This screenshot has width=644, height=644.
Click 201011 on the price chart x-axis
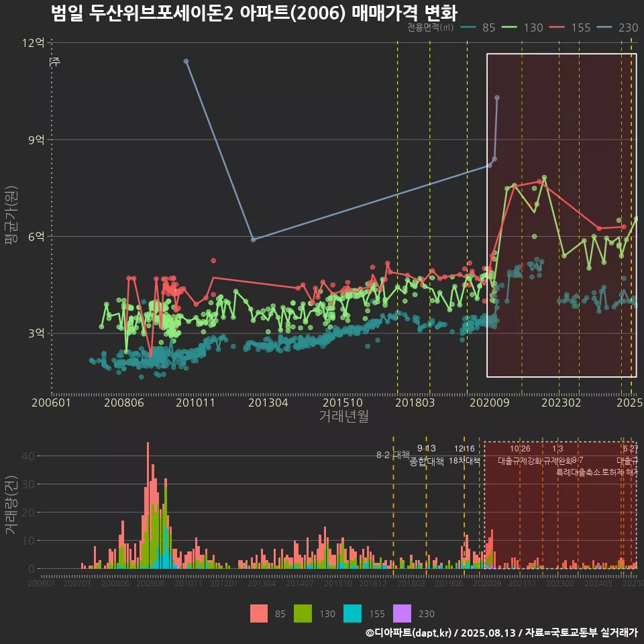pos(195,402)
